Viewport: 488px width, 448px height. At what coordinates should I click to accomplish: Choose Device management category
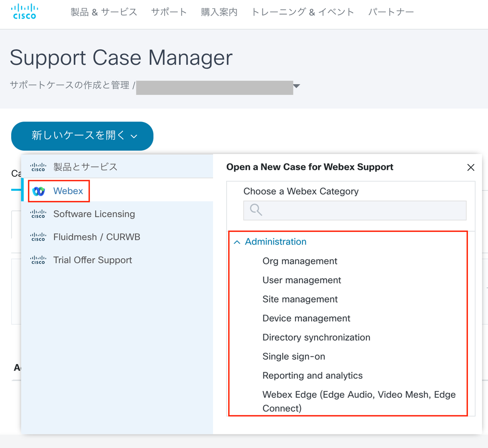pos(306,318)
